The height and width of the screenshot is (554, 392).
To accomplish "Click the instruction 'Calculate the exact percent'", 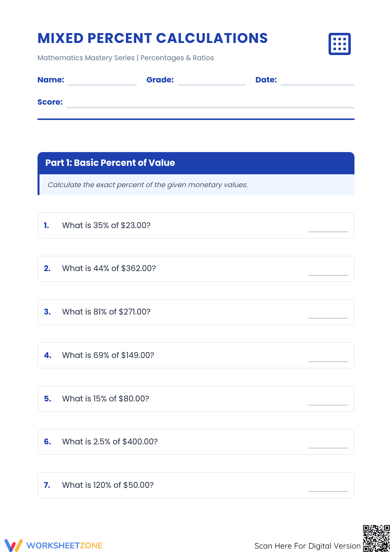I will point(148,185).
